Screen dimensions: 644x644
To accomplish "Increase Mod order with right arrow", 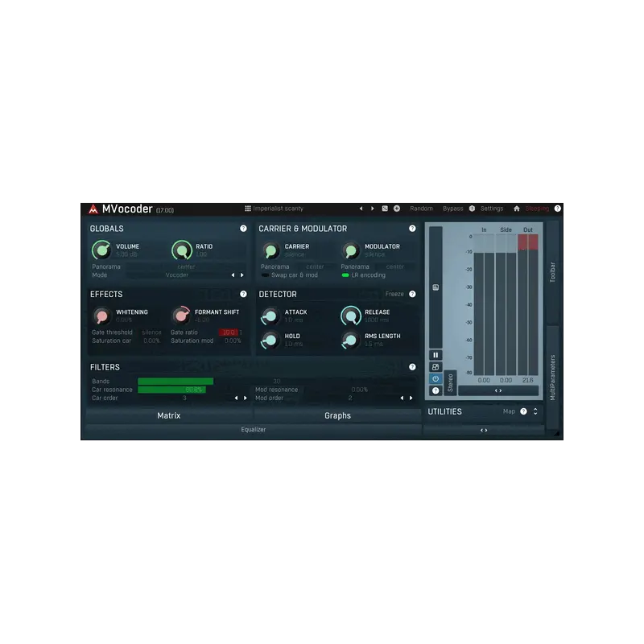I will pyautogui.click(x=411, y=398).
